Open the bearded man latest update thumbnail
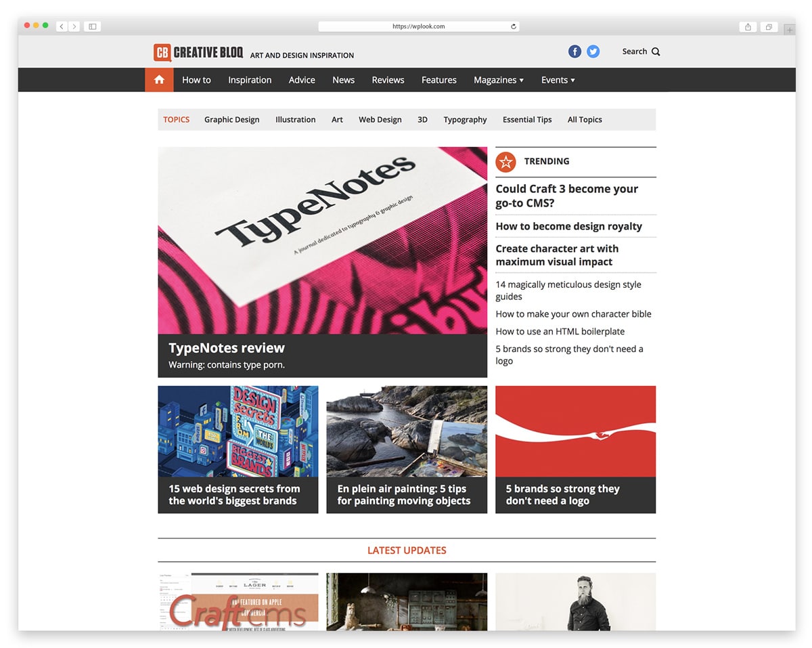This screenshot has height=648, width=812. tap(575, 602)
